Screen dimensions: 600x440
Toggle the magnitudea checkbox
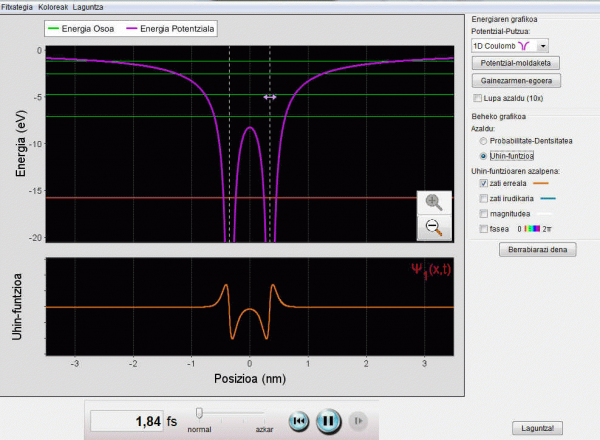(484, 214)
